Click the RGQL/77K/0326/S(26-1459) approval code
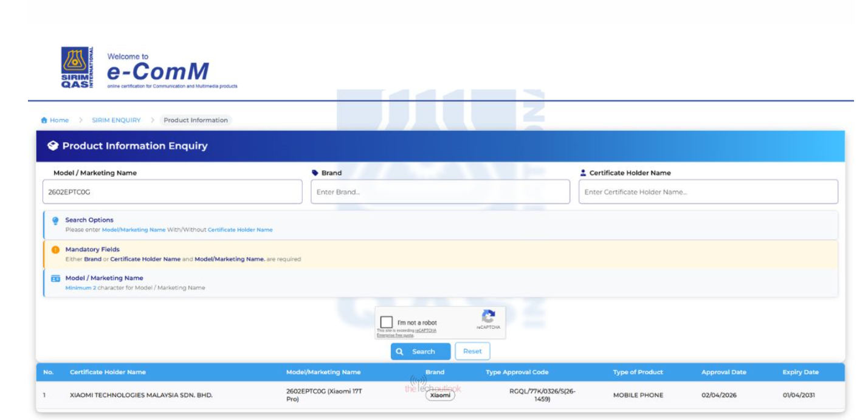 point(543,395)
